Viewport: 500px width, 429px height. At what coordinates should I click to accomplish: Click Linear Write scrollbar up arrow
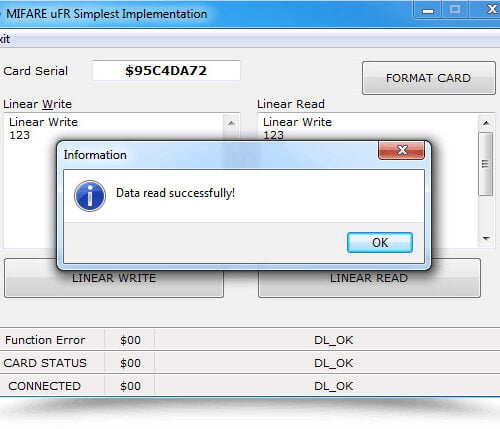pos(231,123)
